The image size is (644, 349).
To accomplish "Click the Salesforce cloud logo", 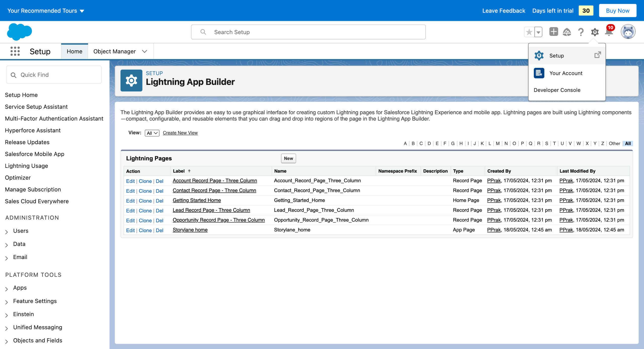I will click(x=20, y=32).
